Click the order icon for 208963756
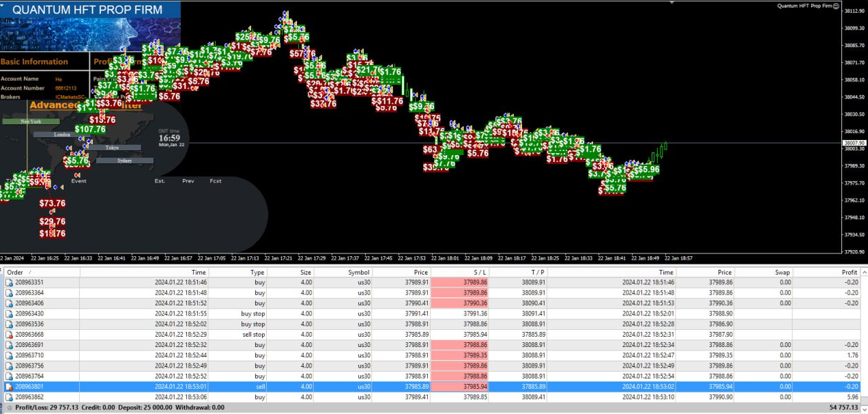Viewport: 868px width, 414px height. click(x=9, y=365)
